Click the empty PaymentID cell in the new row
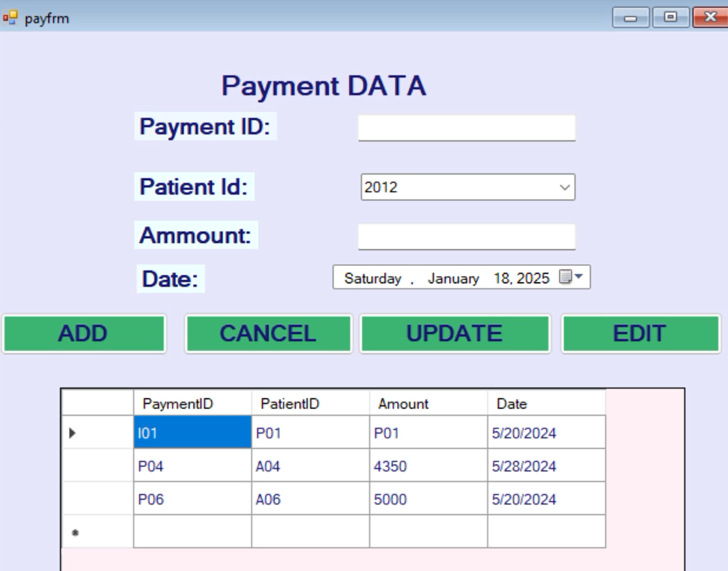728x571 pixels. (192, 531)
